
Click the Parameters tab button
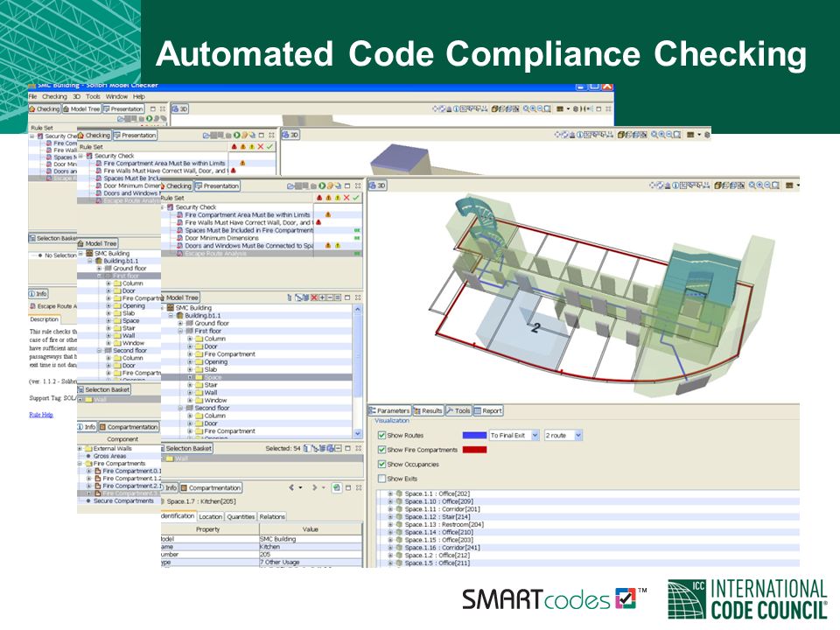(389, 411)
